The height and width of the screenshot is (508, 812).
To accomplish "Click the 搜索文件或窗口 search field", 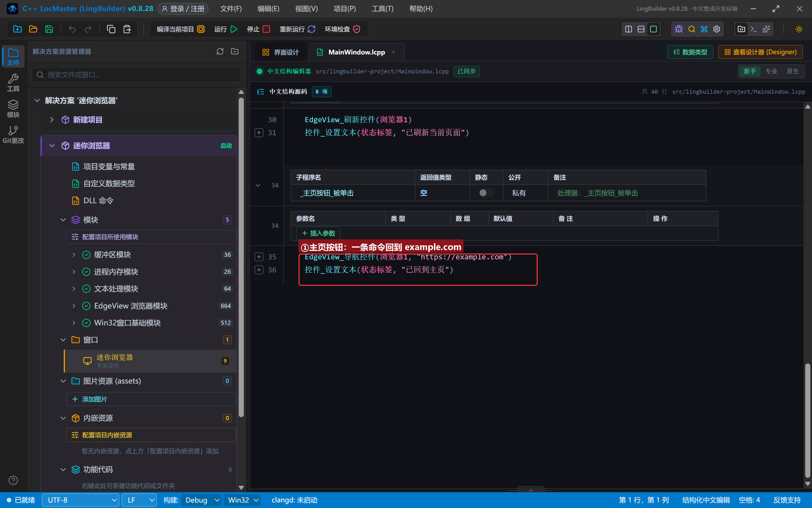I will [136, 75].
